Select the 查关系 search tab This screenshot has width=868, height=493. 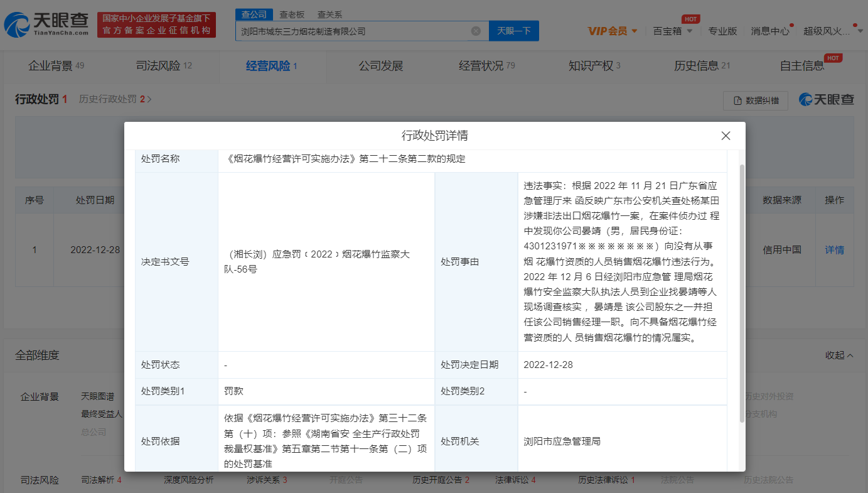click(330, 14)
